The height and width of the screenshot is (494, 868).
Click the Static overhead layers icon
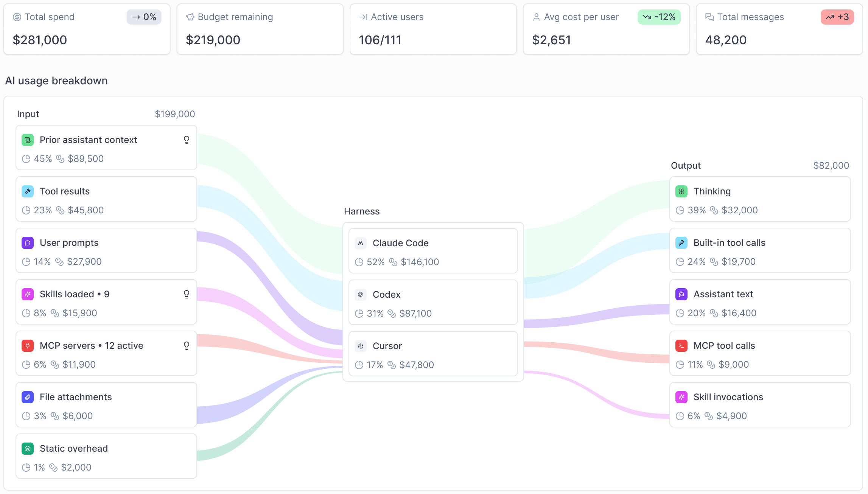click(28, 449)
